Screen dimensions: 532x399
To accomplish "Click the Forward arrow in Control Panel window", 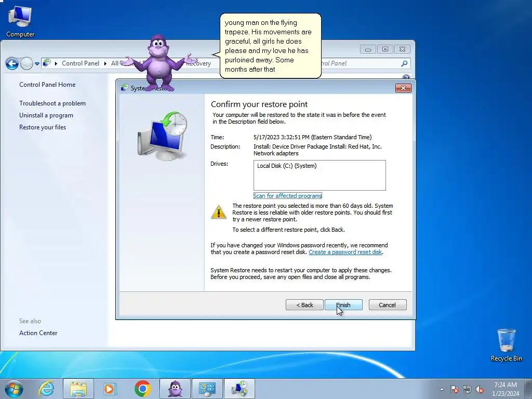I will (x=26, y=63).
